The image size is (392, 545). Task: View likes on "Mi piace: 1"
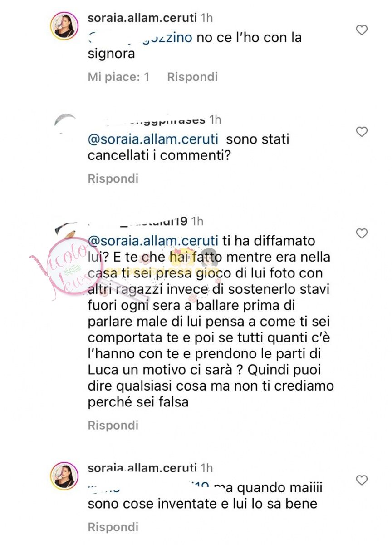point(118,77)
